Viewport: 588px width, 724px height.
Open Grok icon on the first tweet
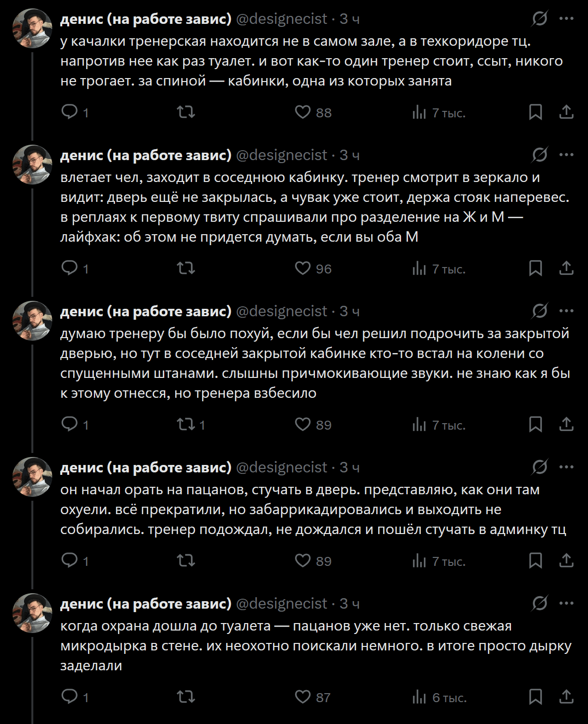click(540, 19)
